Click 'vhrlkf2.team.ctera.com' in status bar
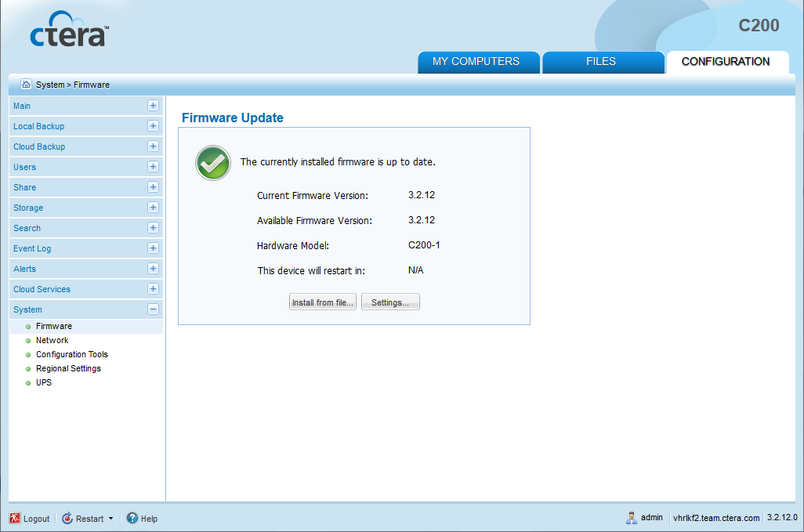 click(716, 518)
